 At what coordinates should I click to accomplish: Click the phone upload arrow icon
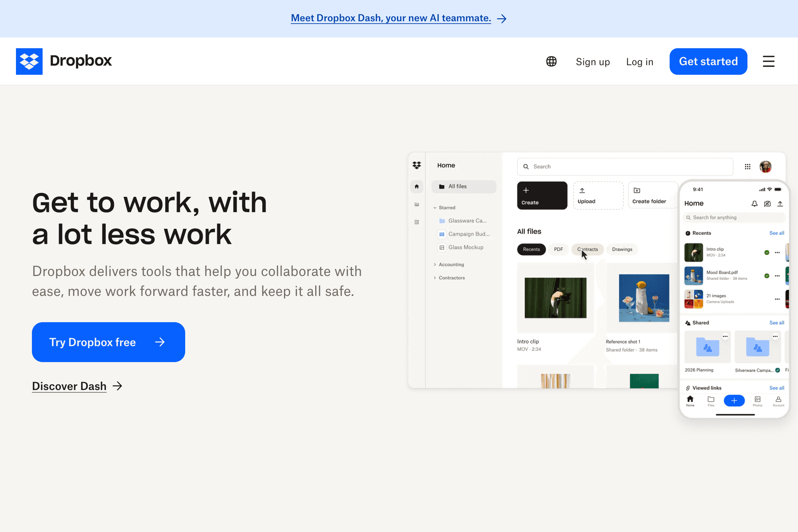coord(780,204)
